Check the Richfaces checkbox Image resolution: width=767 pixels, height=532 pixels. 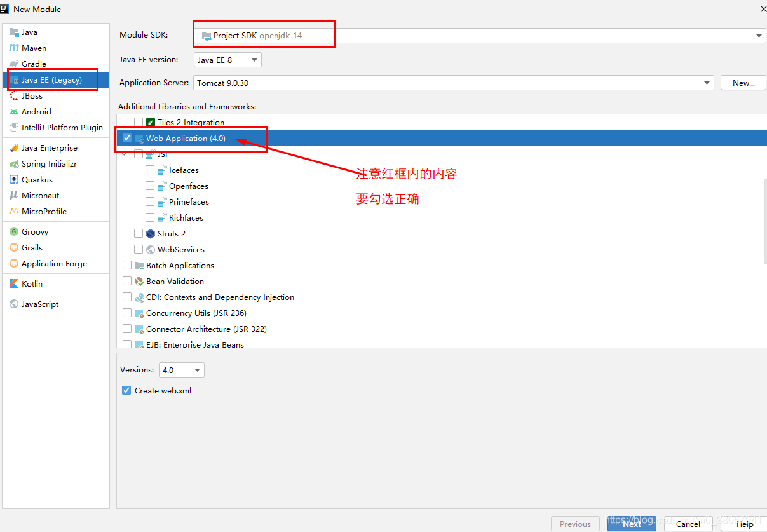pyautogui.click(x=150, y=217)
